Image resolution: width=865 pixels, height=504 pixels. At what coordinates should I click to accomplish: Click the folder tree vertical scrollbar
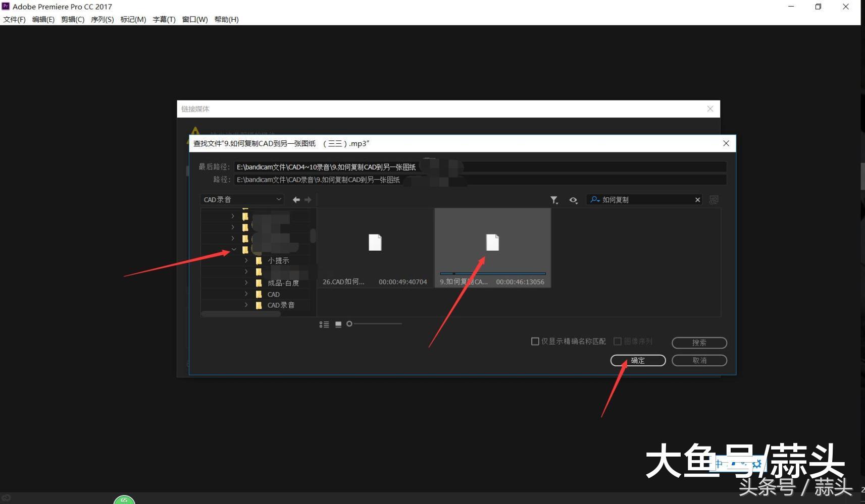pyautogui.click(x=313, y=236)
